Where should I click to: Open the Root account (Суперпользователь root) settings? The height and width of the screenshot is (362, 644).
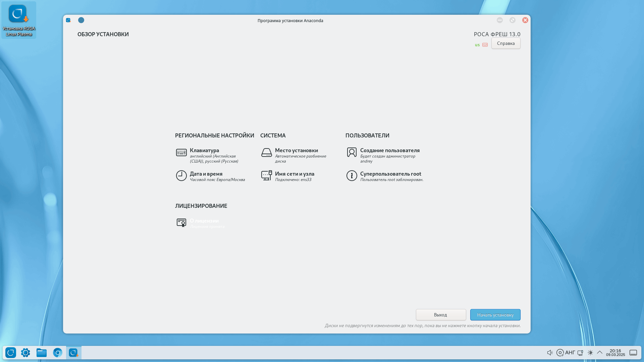(x=390, y=174)
